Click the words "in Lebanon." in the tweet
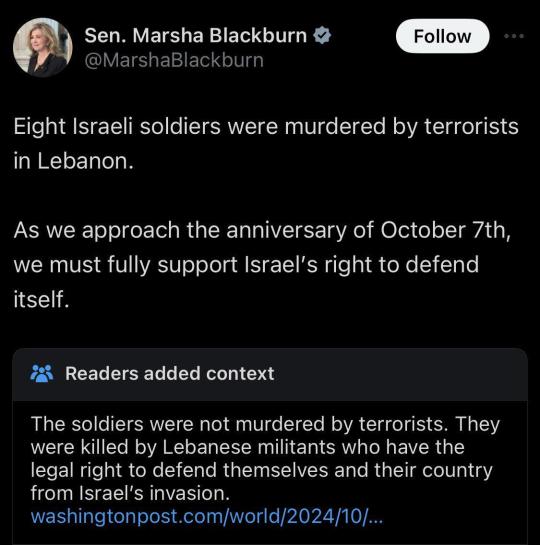 (74, 161)
